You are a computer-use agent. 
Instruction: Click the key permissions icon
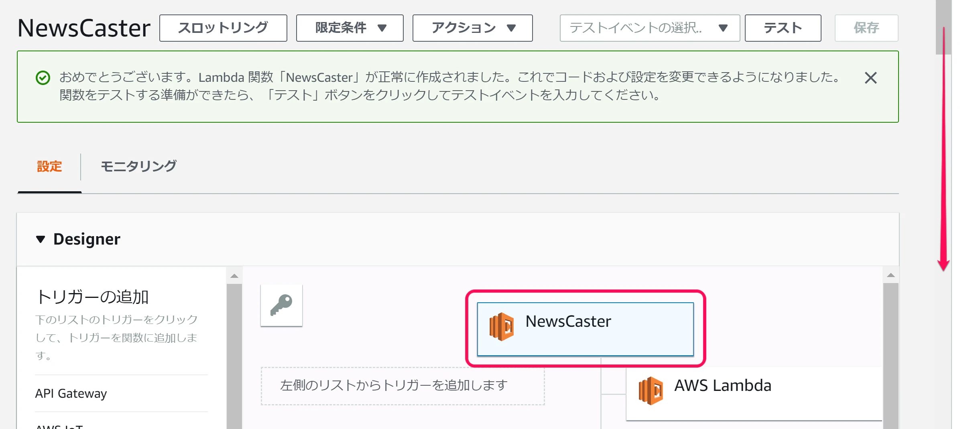click(281, 305)
